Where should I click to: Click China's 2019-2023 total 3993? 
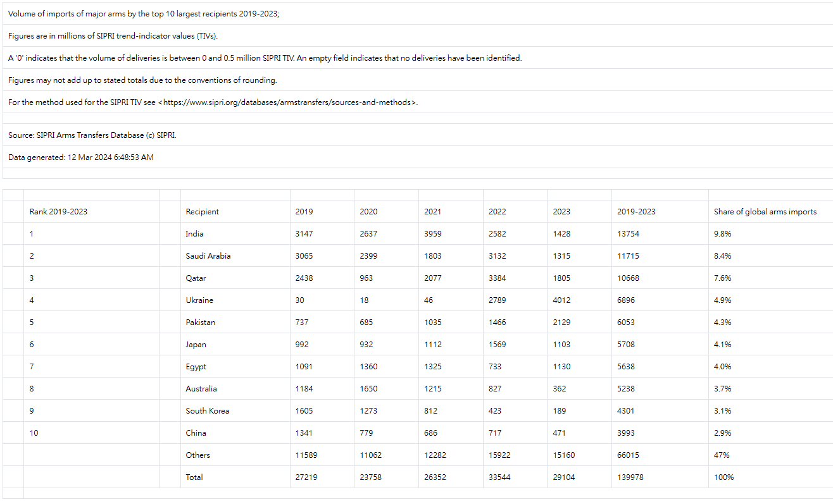[625, 433]
